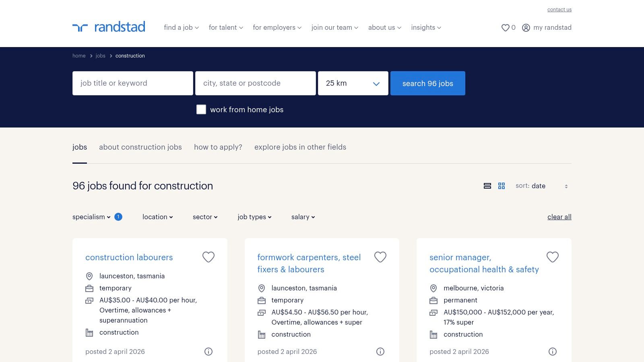Open the salary filter dropdown
This screenshot has width=644, height=362.
point(302,217)
